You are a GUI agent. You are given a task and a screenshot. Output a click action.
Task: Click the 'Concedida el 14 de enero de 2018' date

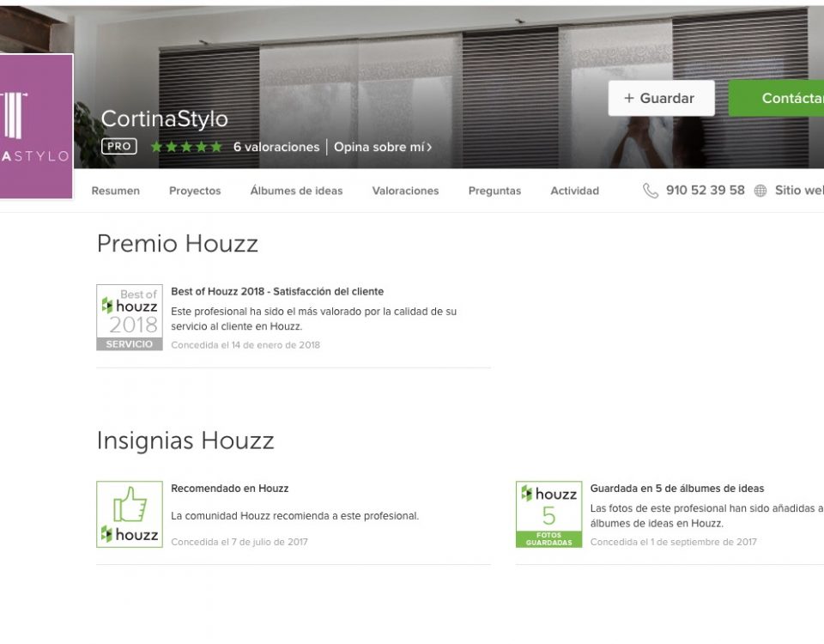[x=245, y=345]
